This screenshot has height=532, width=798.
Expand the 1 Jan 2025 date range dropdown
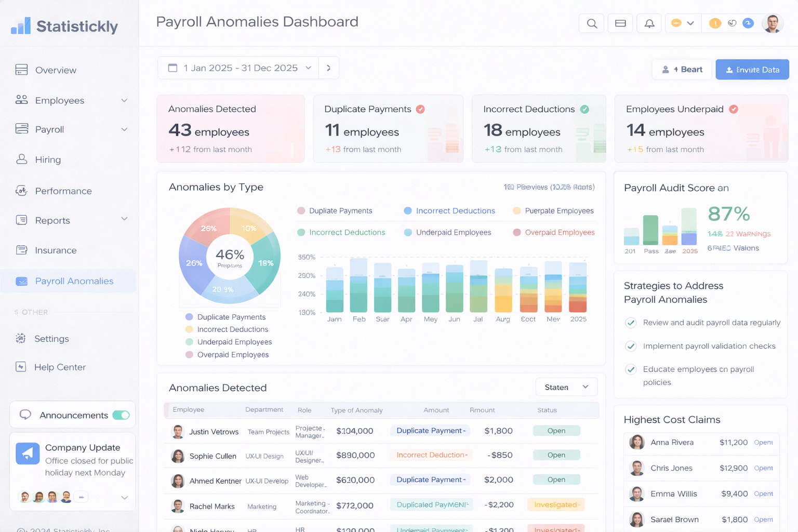[309, 68]
